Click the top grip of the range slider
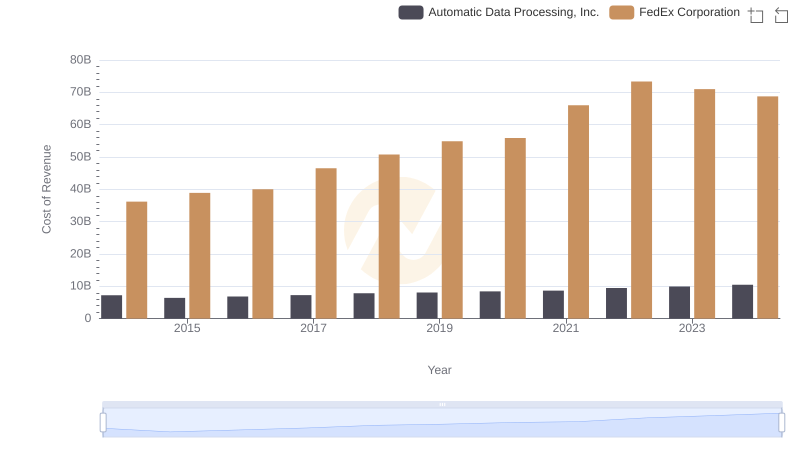The height and width of the screenshot is (461, 800). click(x=442, y=404)
